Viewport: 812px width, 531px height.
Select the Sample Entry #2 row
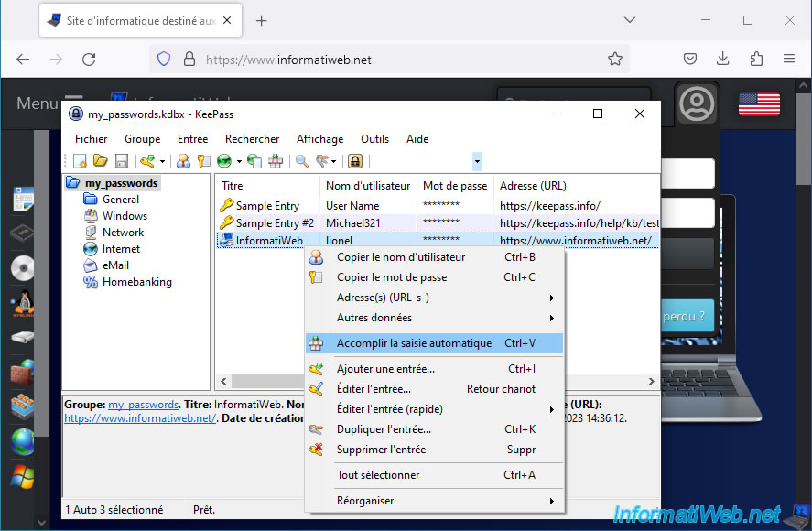[438, 223]
